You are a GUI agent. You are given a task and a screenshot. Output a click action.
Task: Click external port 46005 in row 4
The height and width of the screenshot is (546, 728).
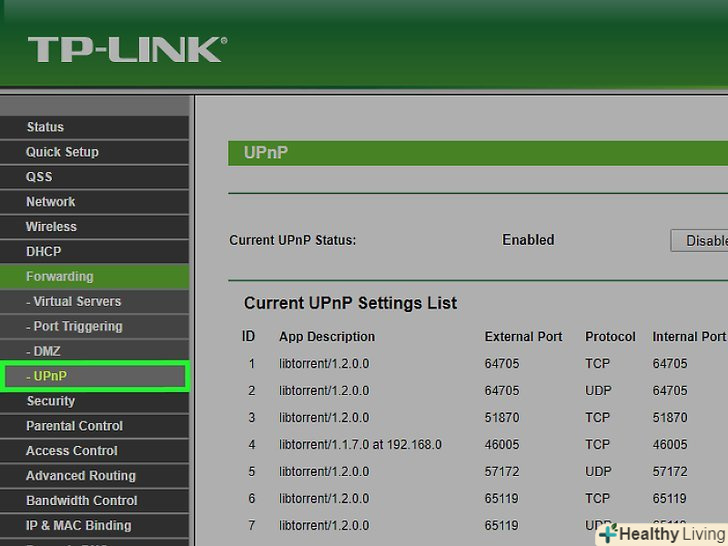pyautogui.click(x=502, y=444)
